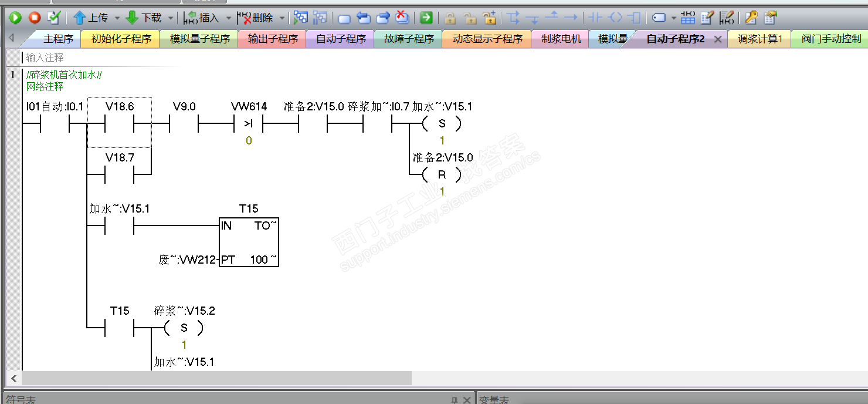Click the insert coil icon
The width and height of the screenshot is (868, 404).
615,18
